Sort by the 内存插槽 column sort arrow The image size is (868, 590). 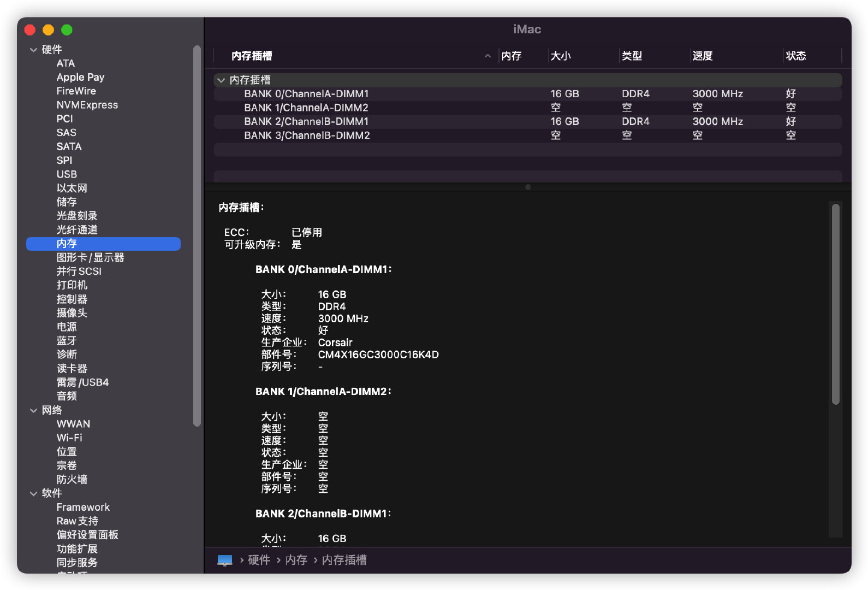[487, 56]
